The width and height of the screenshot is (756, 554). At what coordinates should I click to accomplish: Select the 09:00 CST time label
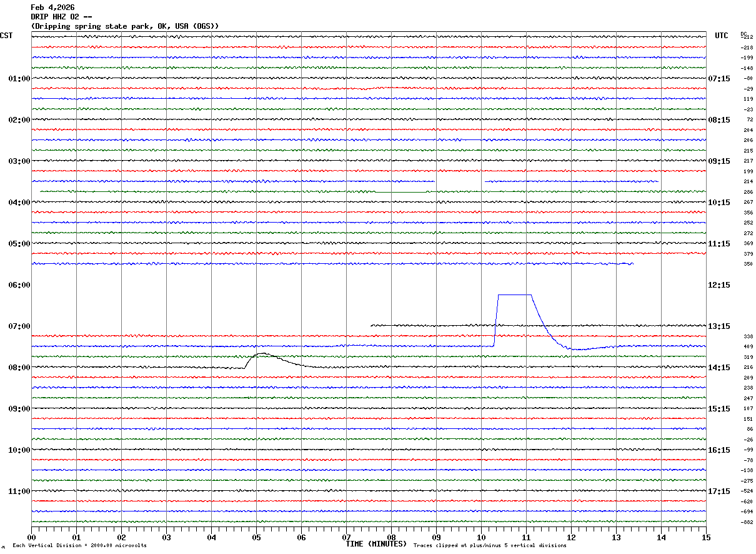(19, 409)
